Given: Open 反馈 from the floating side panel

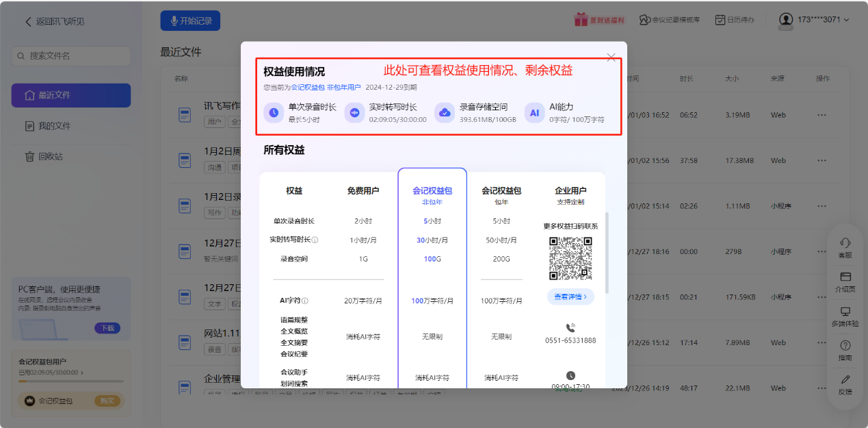Looking at the screenshot, I should 845,384.
